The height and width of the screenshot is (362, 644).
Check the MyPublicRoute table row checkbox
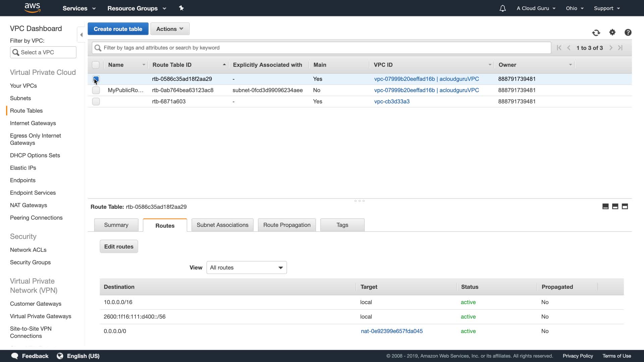pos(96,90)
